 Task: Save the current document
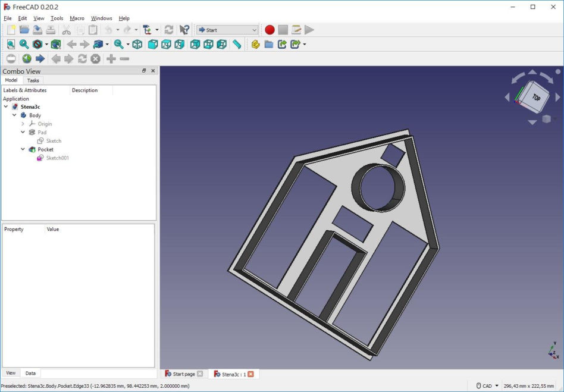point(37,30)
